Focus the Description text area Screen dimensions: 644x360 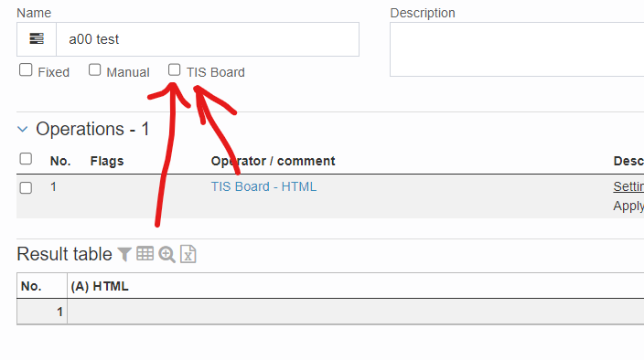517,49
